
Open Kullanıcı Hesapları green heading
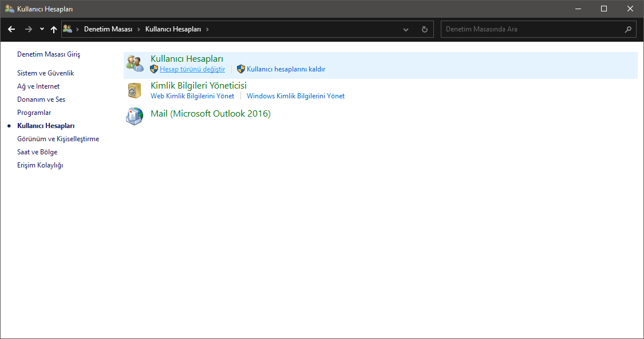187,59
